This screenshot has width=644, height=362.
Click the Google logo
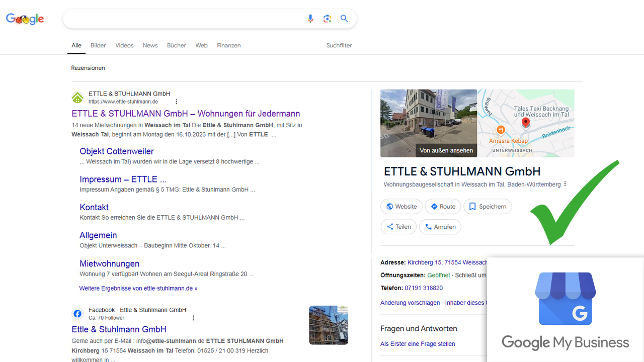point(25,19)
